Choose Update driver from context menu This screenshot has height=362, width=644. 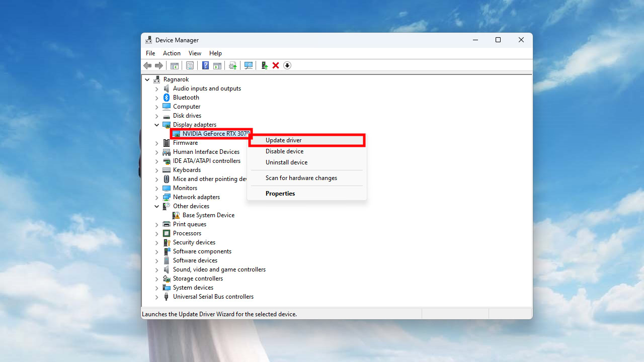point(284,140)
